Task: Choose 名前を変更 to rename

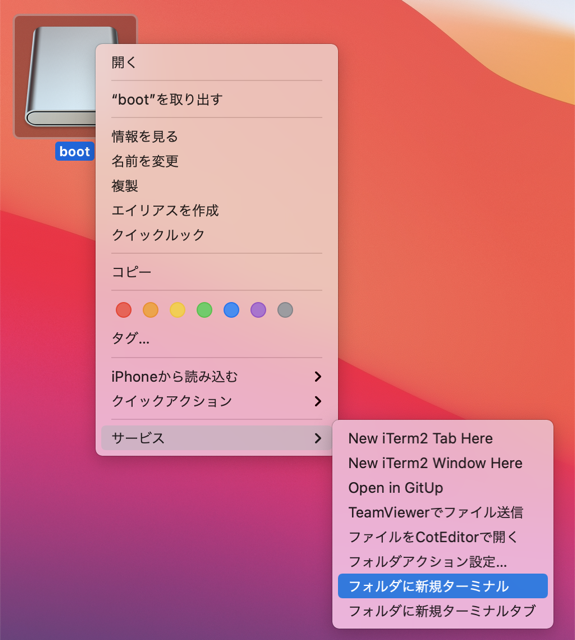Action: (217, 161)
